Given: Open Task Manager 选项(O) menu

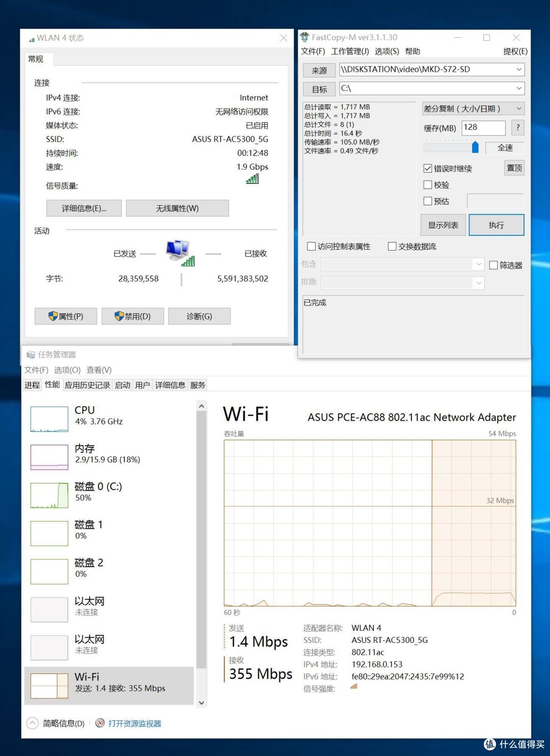Looking at the screenshot, I should pyautogui.click(x=68, y=370).
